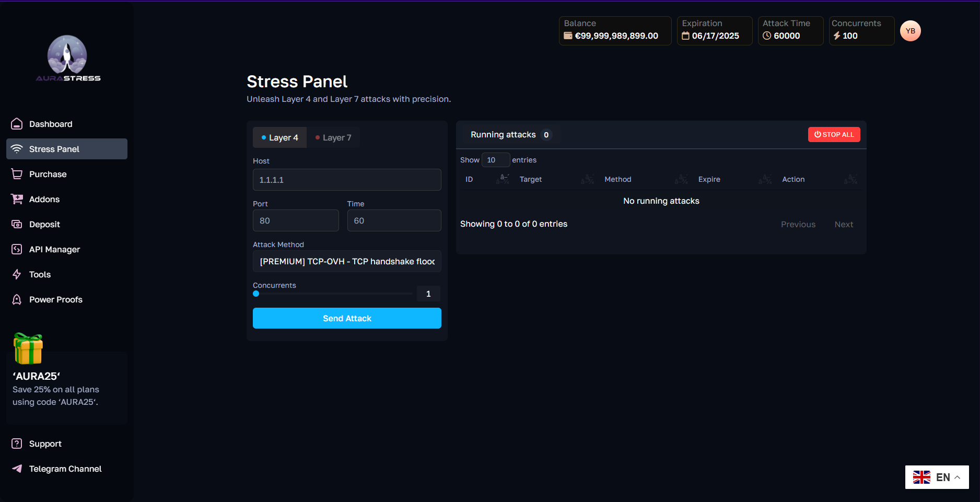Viewport: 980px width, 502px height.
Task: Click the 'Save 25% on all plans' promo text
Action: [56, 389]
